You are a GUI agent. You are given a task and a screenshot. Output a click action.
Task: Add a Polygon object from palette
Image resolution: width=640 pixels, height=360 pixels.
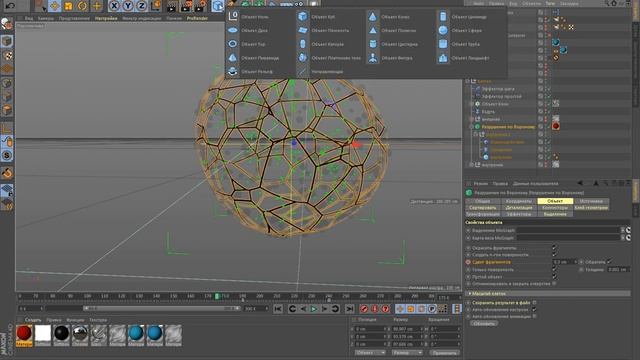pos(393,30)
